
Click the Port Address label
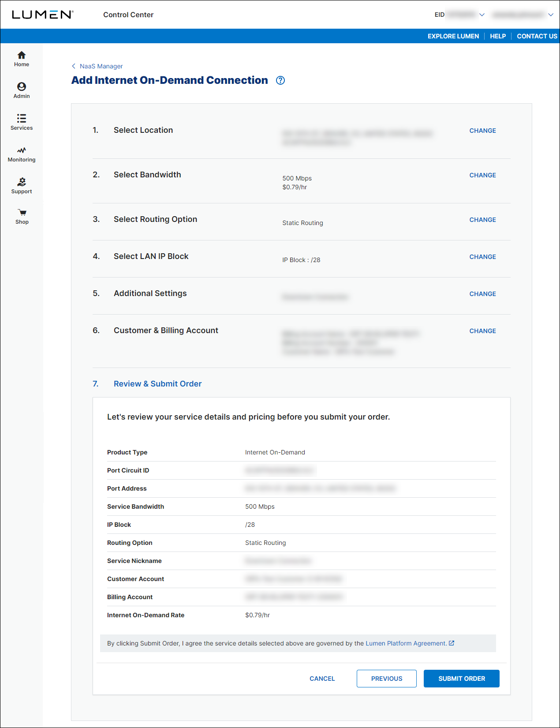[127, 488]
